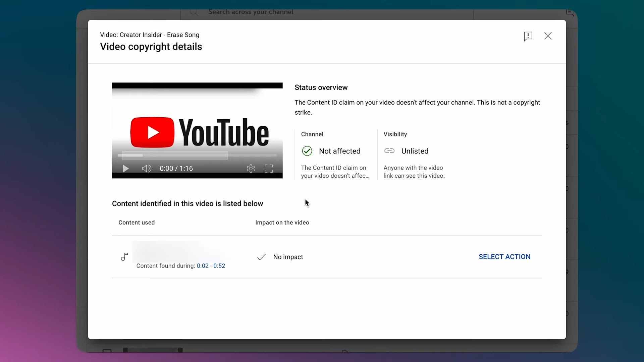Play the video preview
Screen dimensions: 644x362
tap(125, 169)
